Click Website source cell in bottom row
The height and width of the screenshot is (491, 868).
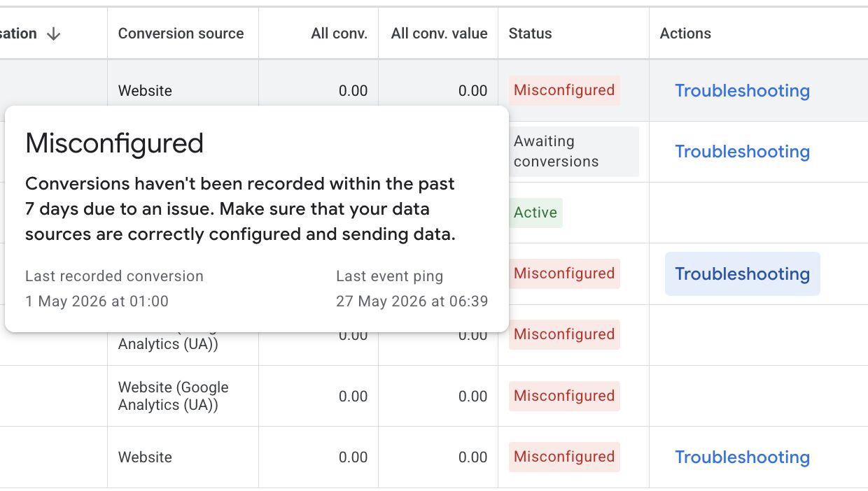[x=183, y=457]
